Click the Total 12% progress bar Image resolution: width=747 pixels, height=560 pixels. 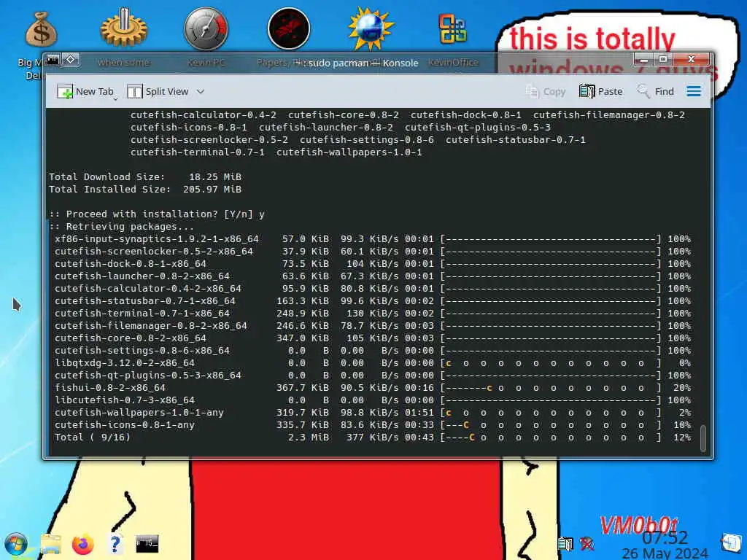tap(551, 437)
